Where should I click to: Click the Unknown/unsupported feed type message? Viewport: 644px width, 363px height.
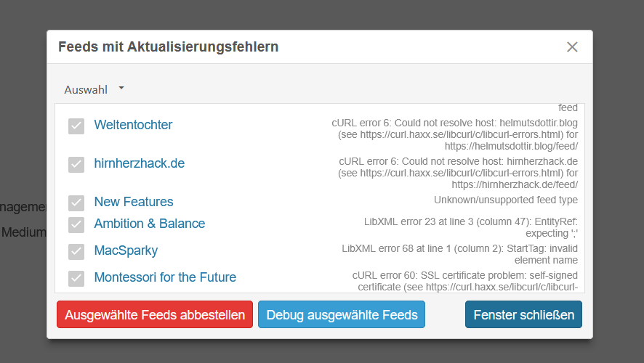pyautogui.click(x=506, y=200)
